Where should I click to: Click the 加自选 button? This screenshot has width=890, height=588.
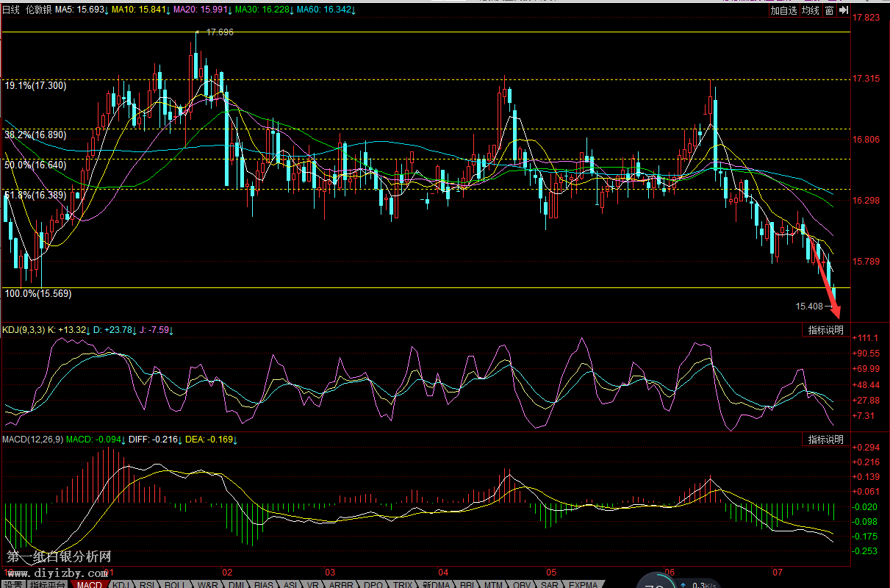(x=783, y=11)
